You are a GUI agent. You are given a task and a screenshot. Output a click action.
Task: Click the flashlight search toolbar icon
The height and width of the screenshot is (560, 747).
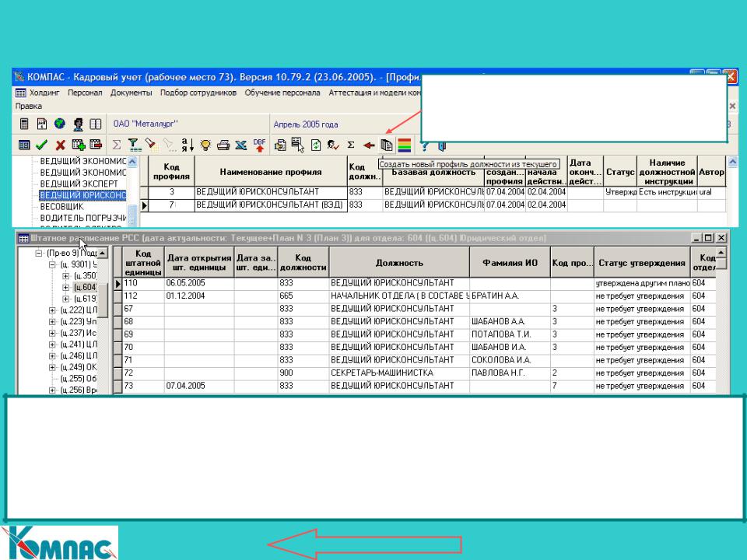(151, 145)
